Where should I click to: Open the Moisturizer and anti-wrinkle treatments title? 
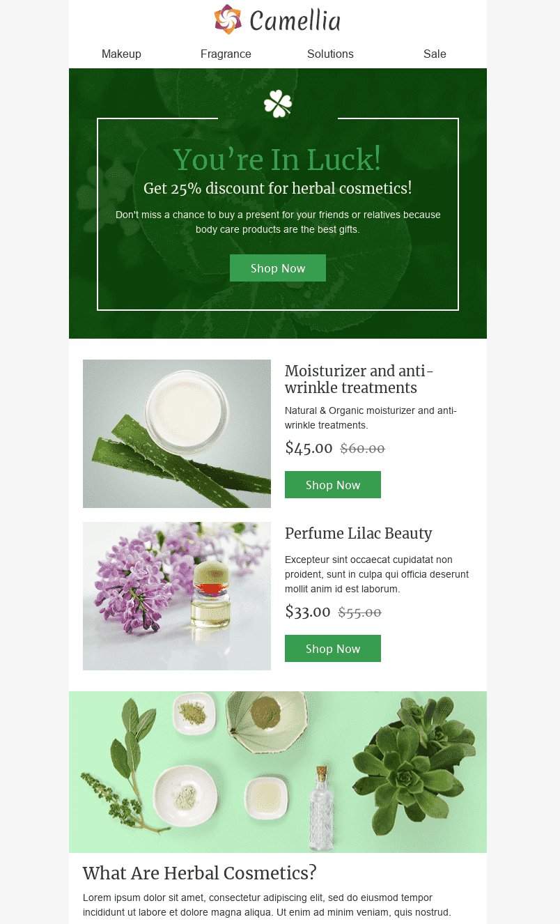pos(359,379)
